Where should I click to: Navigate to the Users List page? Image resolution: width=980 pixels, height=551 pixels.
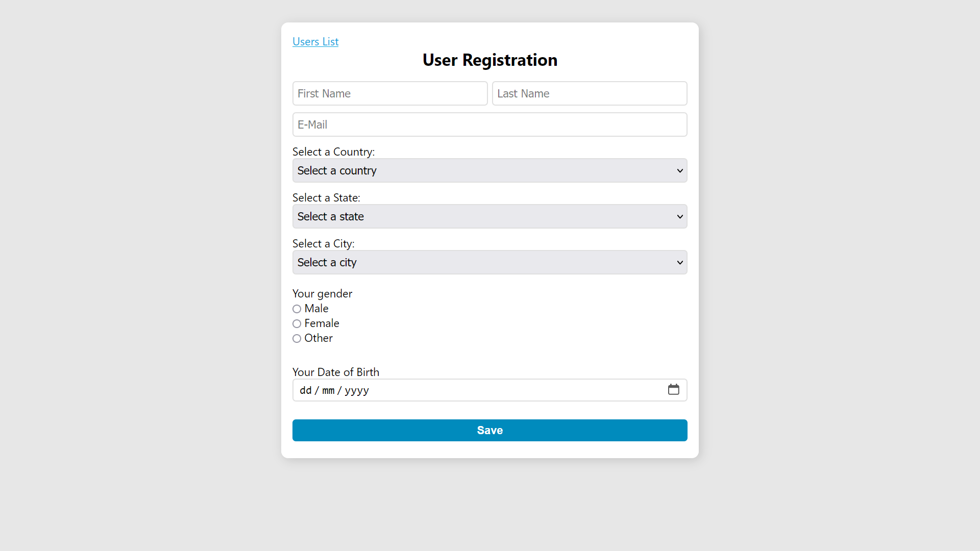(x=315, y=41)
